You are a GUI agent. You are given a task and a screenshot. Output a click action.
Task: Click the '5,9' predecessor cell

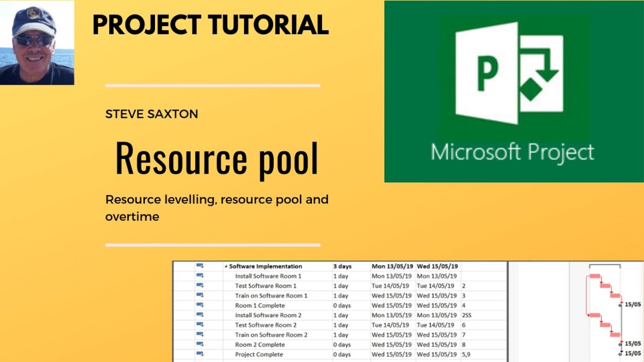(466, 354)
